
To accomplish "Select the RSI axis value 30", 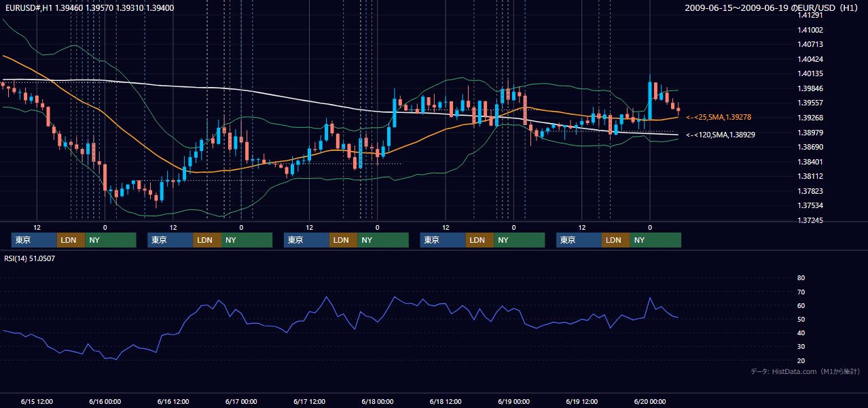I will point(801,347).
